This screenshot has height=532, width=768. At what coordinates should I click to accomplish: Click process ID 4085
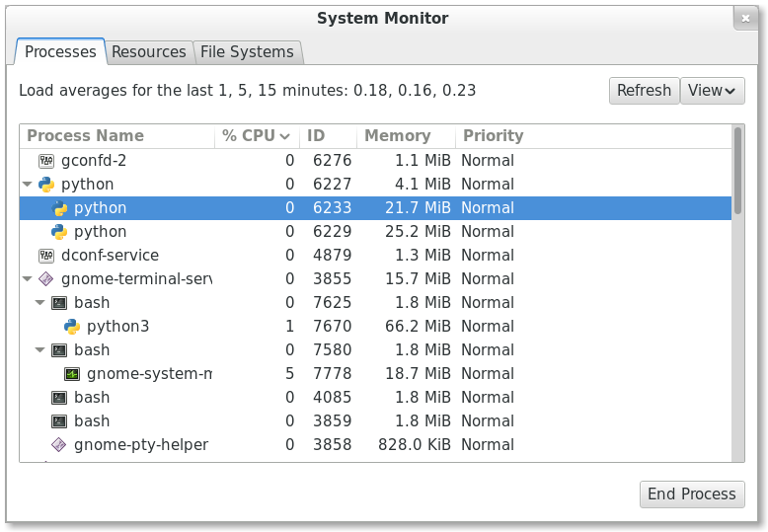332,398
